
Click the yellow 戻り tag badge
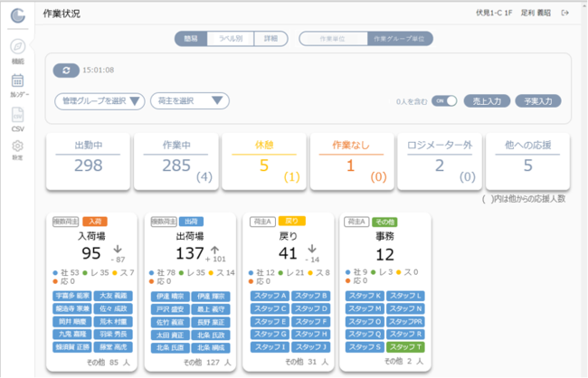click(292, 221)
